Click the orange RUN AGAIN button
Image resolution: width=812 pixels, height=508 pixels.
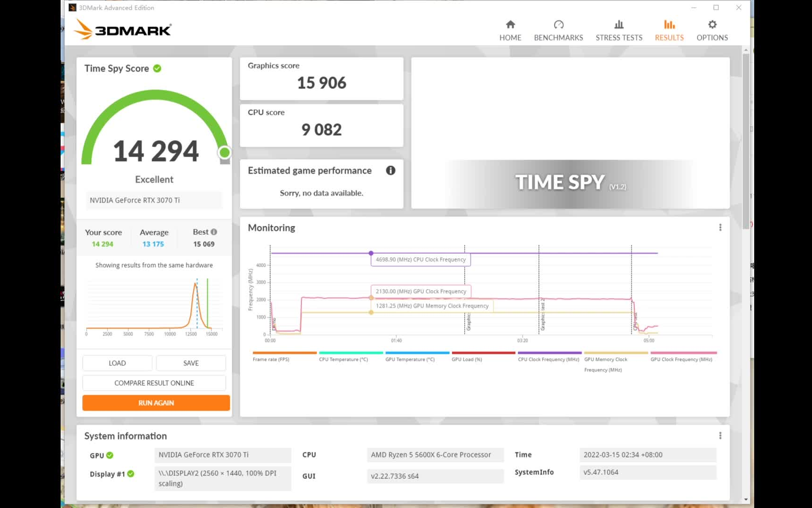(156, 403)
